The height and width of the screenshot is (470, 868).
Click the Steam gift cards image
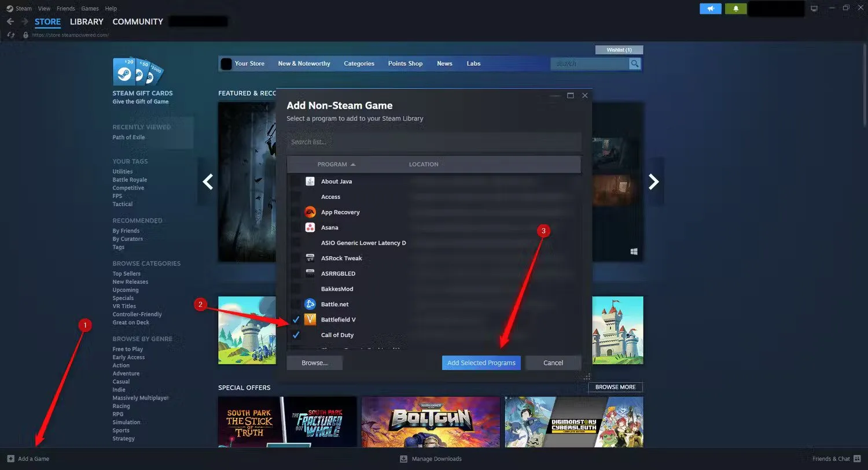[138, 72]
